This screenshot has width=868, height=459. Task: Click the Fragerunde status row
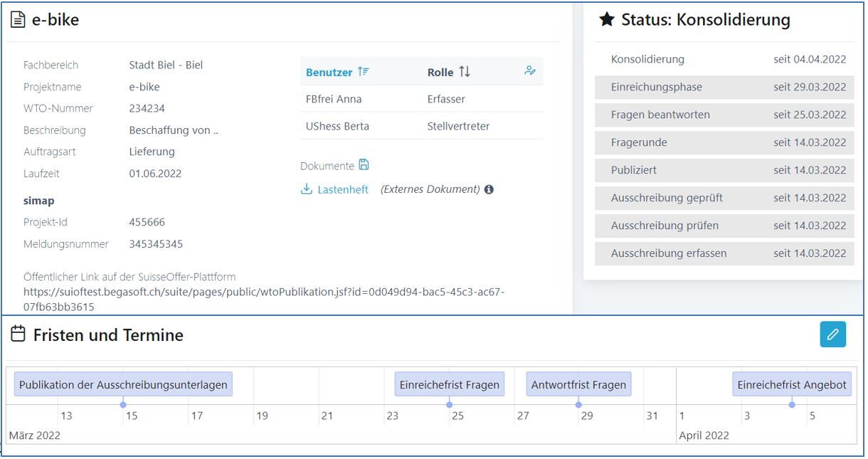pyautogui.click(x=724, y=142)
